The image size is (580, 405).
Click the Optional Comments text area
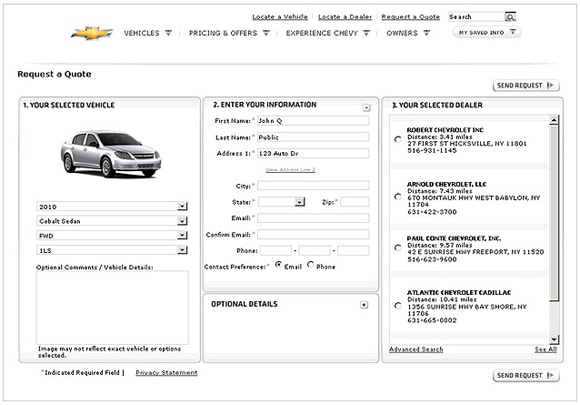tap(112, 308)
